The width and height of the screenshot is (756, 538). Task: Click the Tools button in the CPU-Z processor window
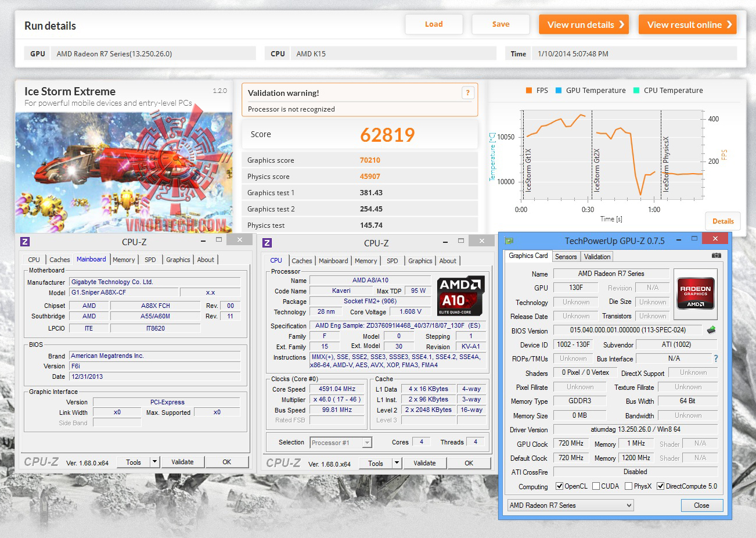point(376,463)
